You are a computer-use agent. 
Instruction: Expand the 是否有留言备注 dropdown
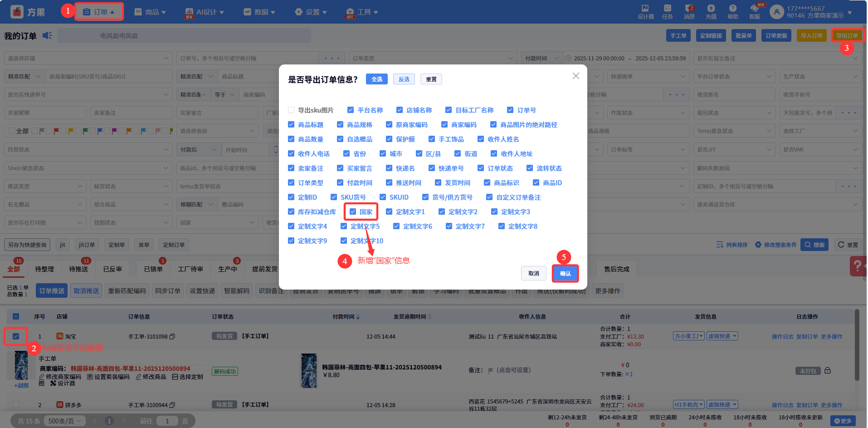[x=778, y=58]
